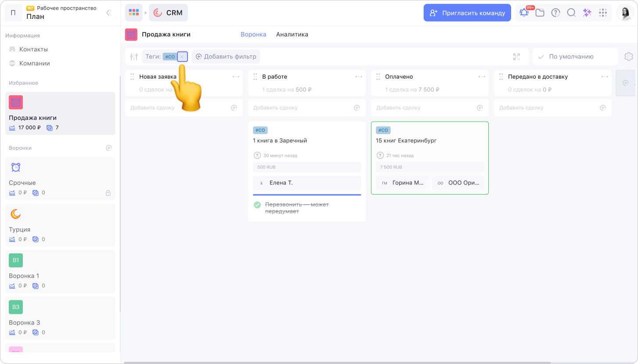The image size is (638, 364).
Task: Open the 'Оплачено' column options menu
Action: click(x=482, y=77)
